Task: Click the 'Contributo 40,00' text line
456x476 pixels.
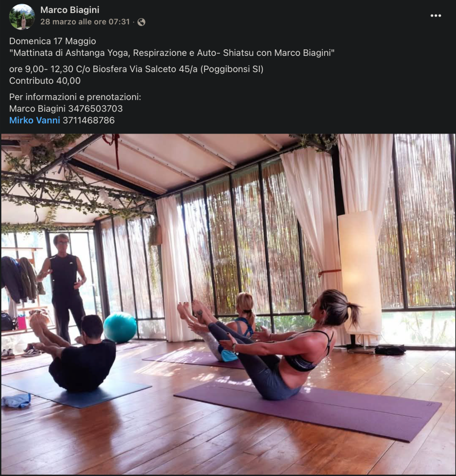Action: coord(45,81)
